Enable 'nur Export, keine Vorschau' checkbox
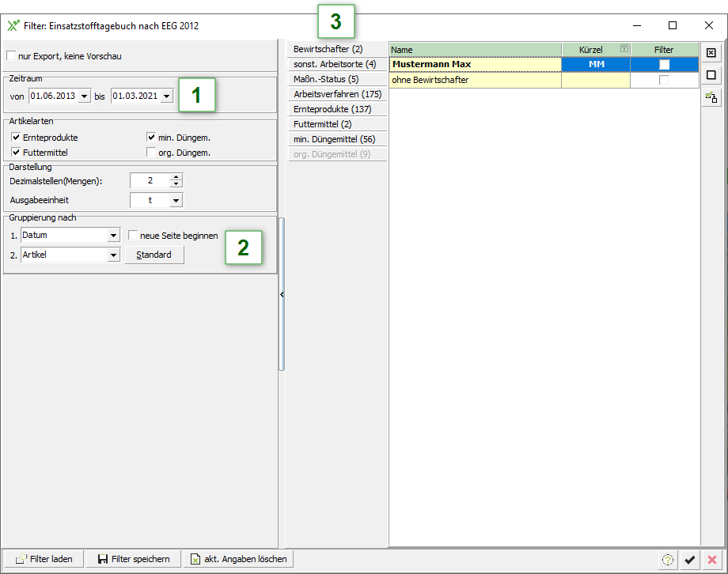This screenshot has width=728, height=574. point(11,56)
